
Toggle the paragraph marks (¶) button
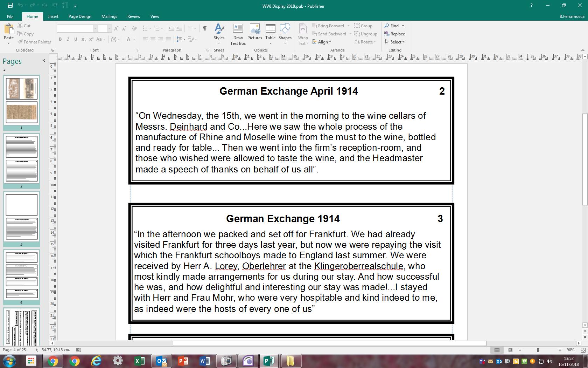coord(204,28)
